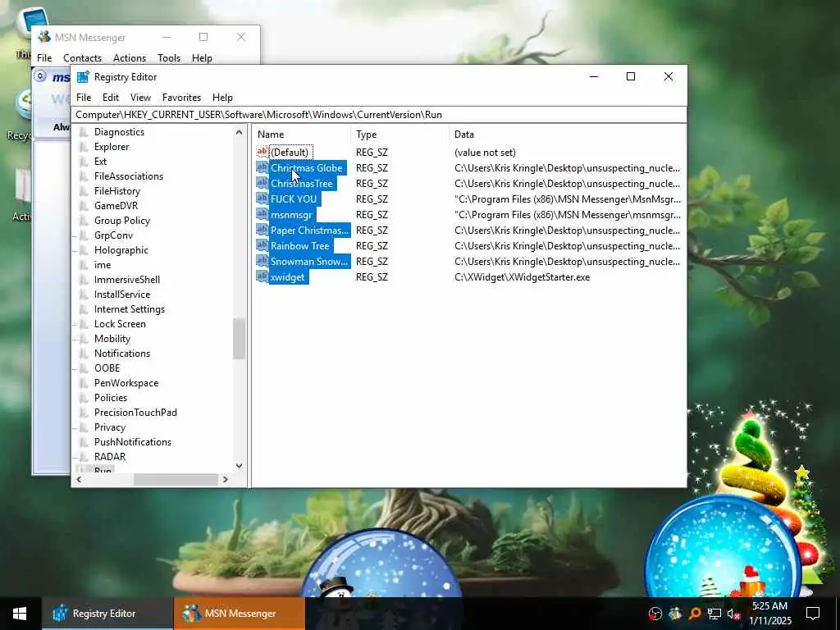Click the OBS icon in the system tray
This screenshot has width=840, height=630.
(655, 614)
